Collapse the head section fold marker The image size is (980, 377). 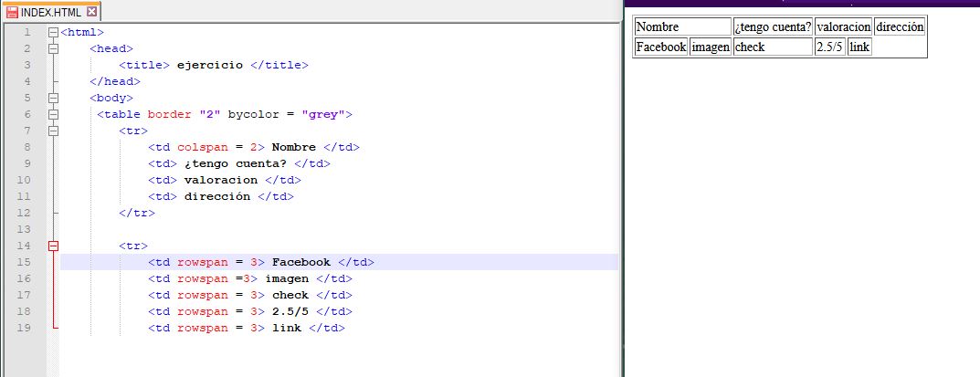tap(54, 48)
